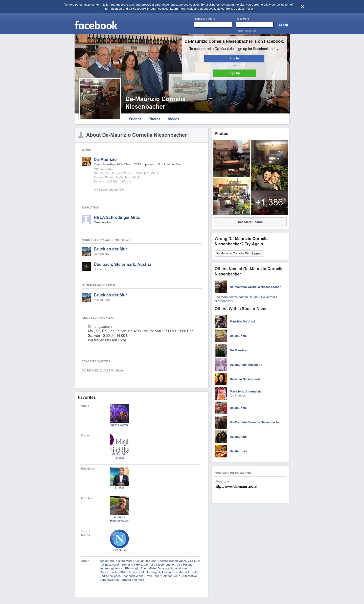Open the Cookies Policy link
Screen dimensions: 364x604
pyautogui.click(x=243, y=9)
